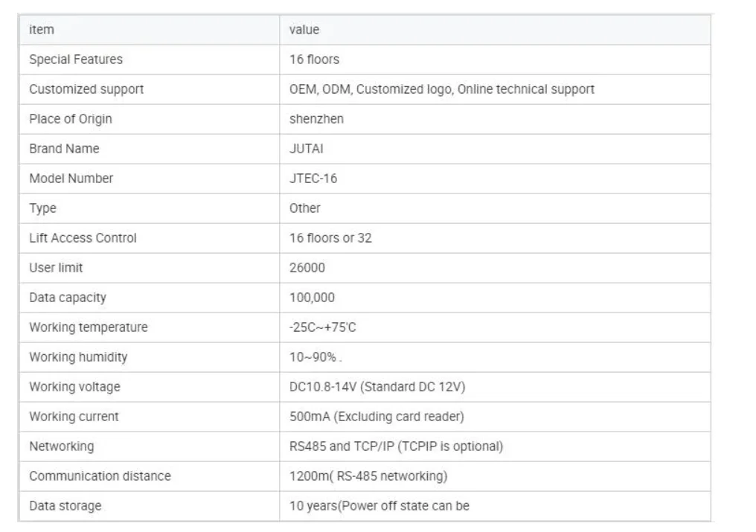Click the '16 floors' value cell
This screenshot has height=532, width=756.
point(314,60)
